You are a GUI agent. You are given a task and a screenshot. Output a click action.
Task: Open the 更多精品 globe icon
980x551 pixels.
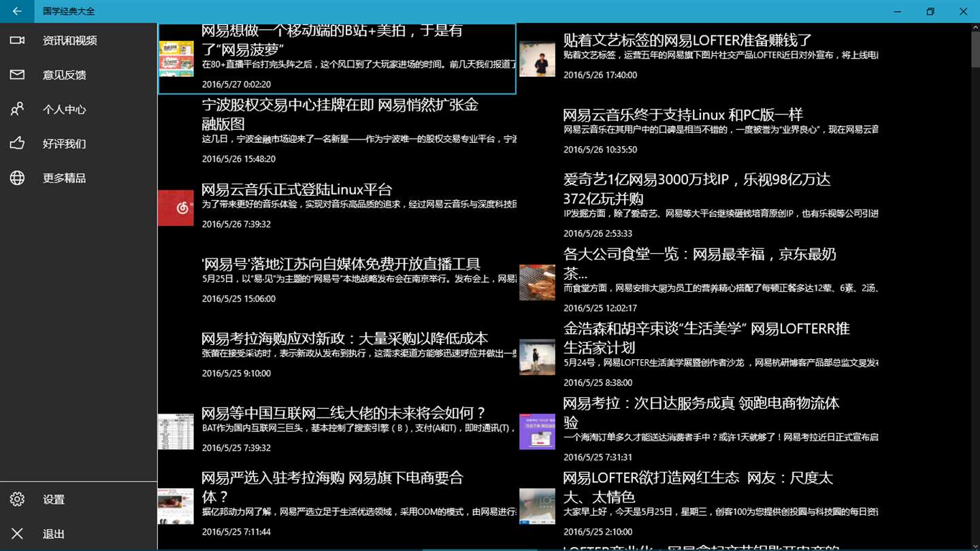(x=17, y=178)
